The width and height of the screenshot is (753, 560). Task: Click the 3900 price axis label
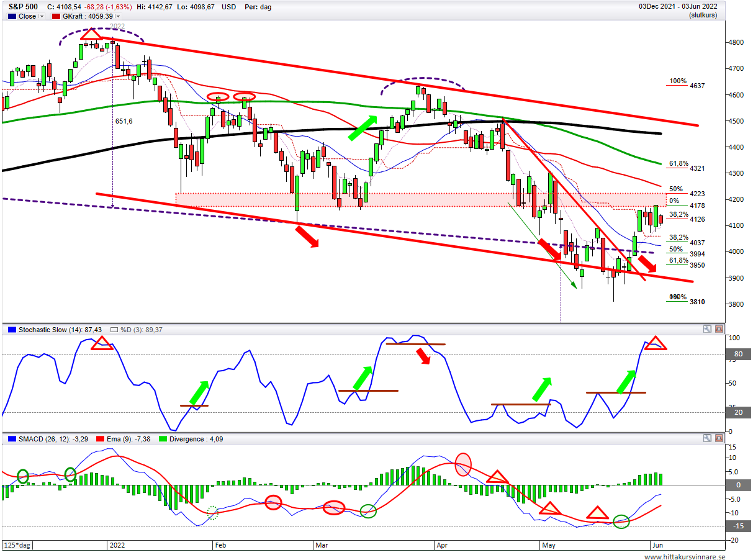tap(736, 278)
